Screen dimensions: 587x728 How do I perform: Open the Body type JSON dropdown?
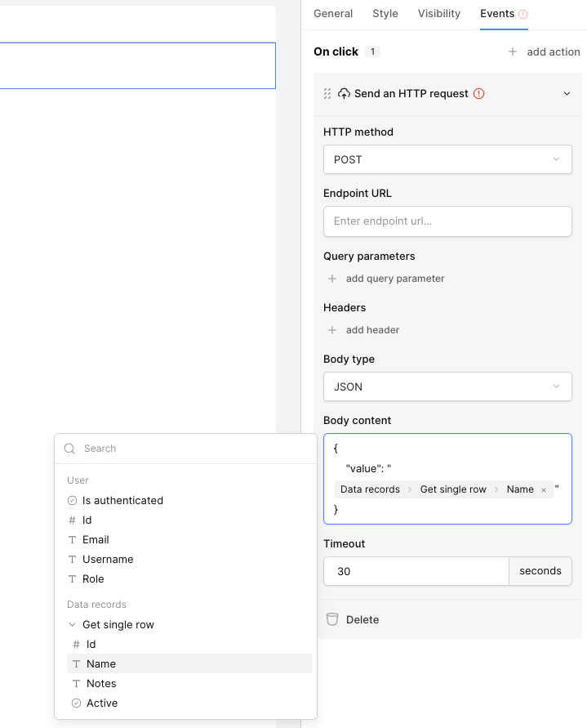(x=447, y=386)
